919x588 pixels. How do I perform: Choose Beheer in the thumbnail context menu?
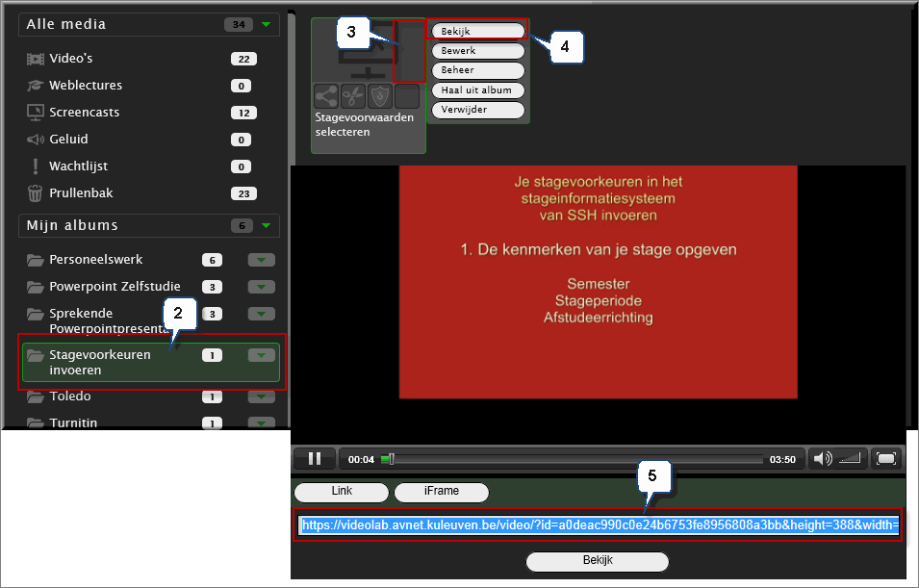point(478,70)
